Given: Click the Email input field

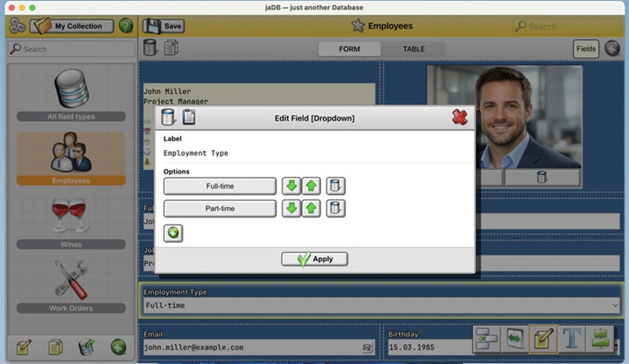Looking at the screenshot, I should point(259,347).
